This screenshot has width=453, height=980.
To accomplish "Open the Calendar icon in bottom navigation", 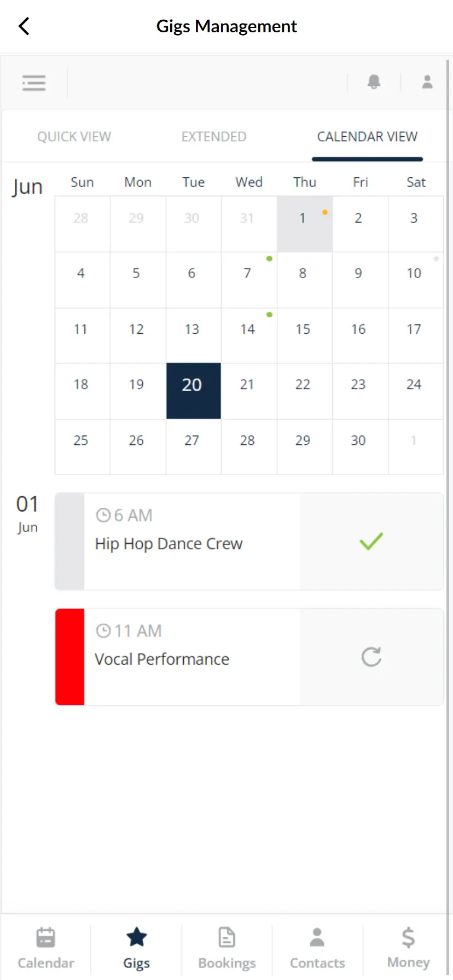I will [x=45, y=937].
